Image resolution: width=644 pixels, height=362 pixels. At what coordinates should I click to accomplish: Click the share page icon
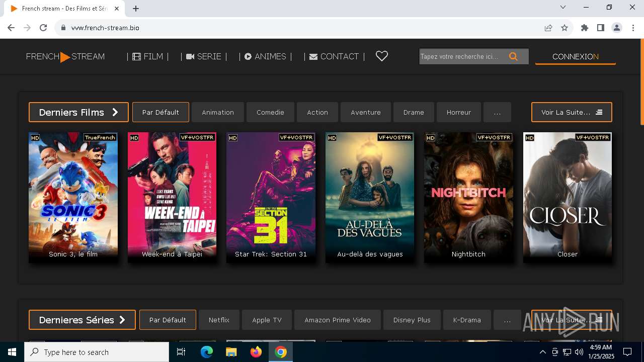coord(548,28)
